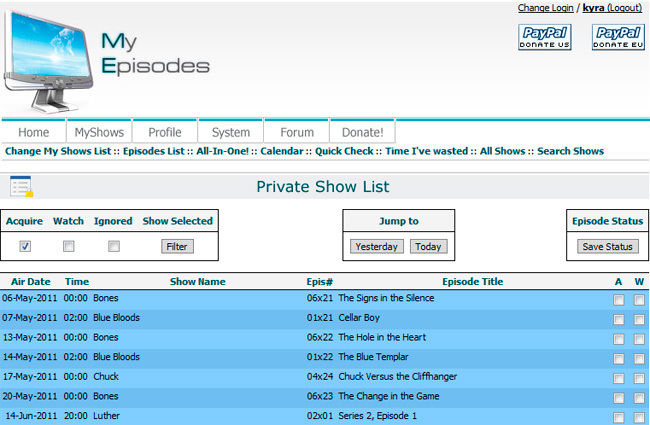Check watched for The Blue Templar
The width and height of the screenshot is (650, 425).
point(639,359)
